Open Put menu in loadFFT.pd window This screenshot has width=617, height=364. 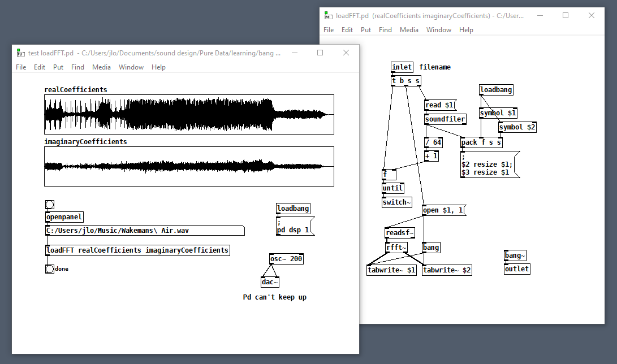366,30
